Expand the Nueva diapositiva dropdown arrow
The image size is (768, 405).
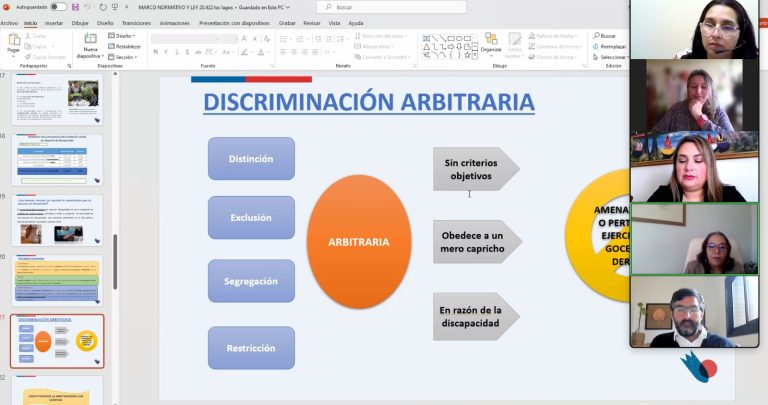click(x=102, y=56)
